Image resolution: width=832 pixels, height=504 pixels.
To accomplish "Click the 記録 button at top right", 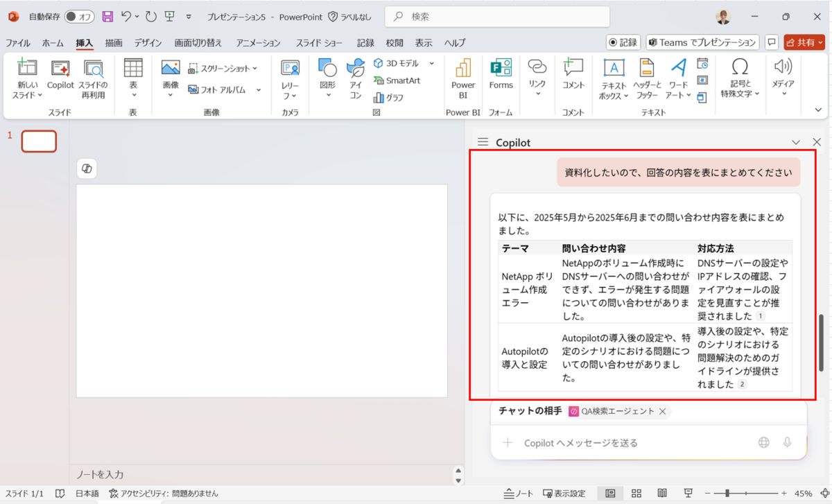I will tap(623, 42).
